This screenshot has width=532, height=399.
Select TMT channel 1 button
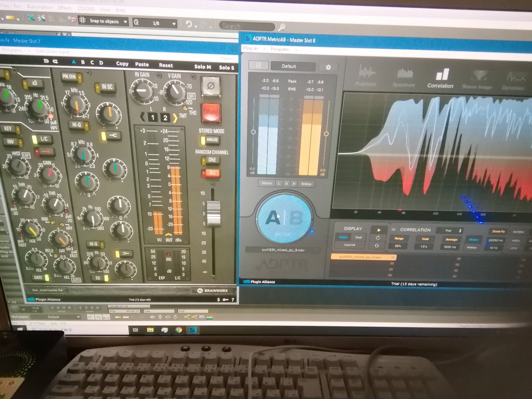coord(152,117)
